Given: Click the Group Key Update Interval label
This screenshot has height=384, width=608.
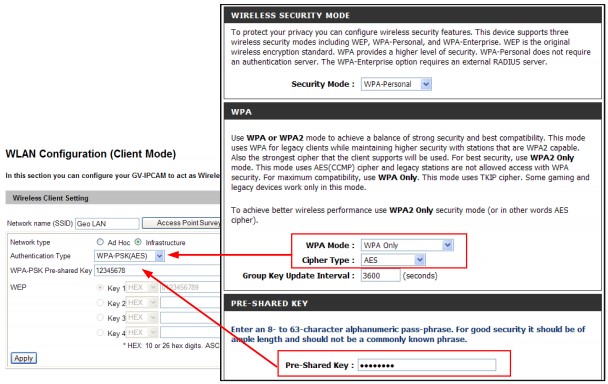Looking at the screenshot, I should [x=299, y=276].
